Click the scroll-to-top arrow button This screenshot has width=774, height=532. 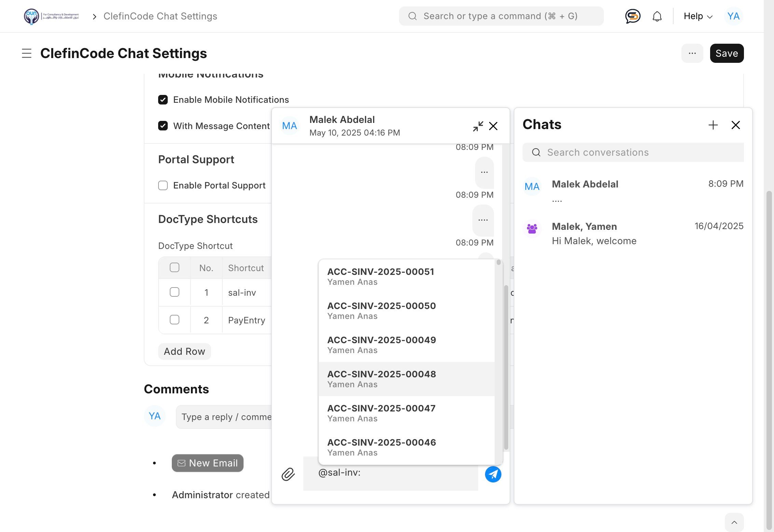734,522
